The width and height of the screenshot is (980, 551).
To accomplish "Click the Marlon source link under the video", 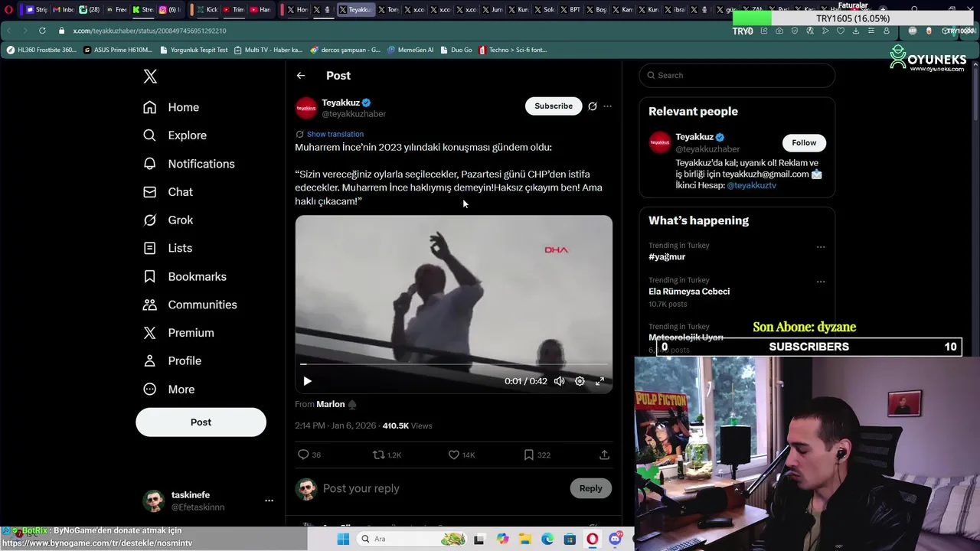I will [331, 404].
